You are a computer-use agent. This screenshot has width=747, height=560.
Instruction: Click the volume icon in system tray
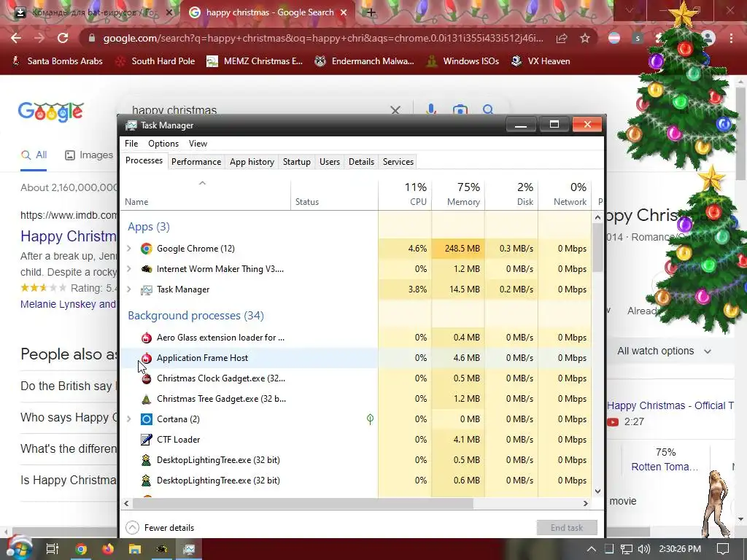(643, 549)
